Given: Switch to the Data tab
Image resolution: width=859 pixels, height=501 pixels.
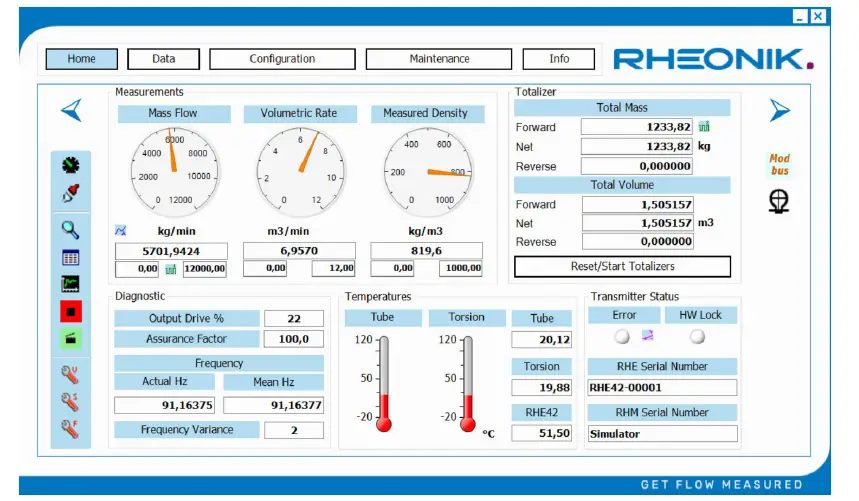Looking at the screenshot, I should point(163,59).
